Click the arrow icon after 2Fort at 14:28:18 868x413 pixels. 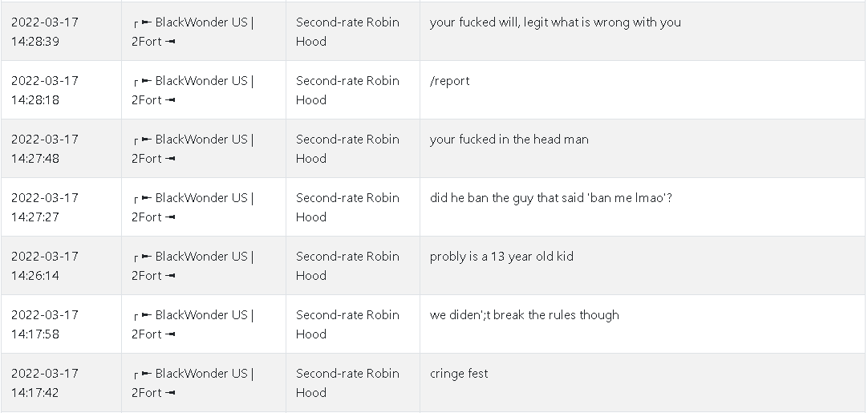coord(170,100)
